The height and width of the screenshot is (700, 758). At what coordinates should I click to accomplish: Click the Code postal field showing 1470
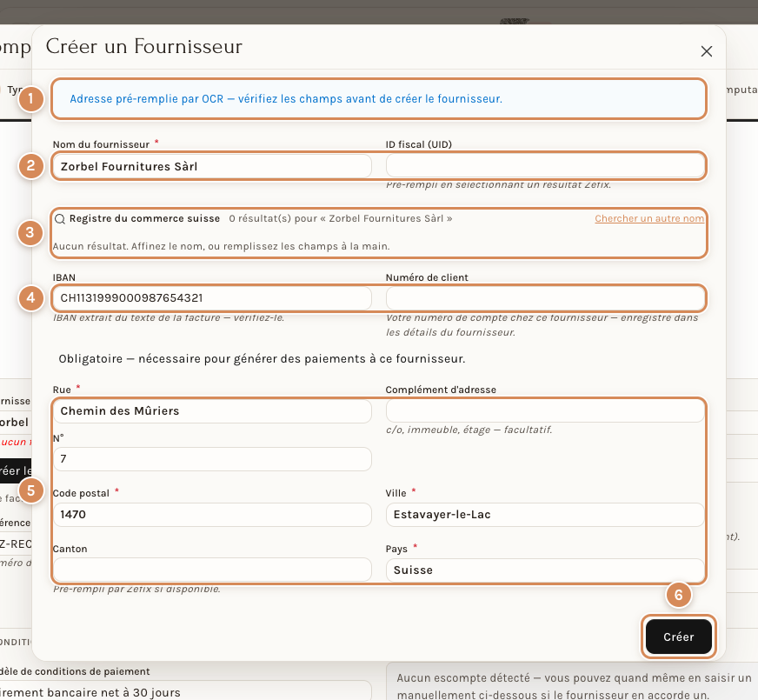point(212,515)
